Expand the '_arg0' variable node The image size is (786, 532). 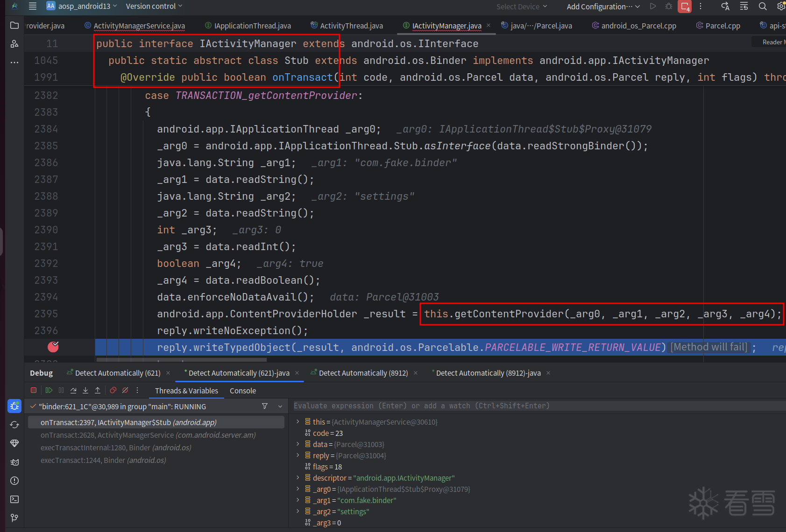pyautogui.click(x=298, y=489)
